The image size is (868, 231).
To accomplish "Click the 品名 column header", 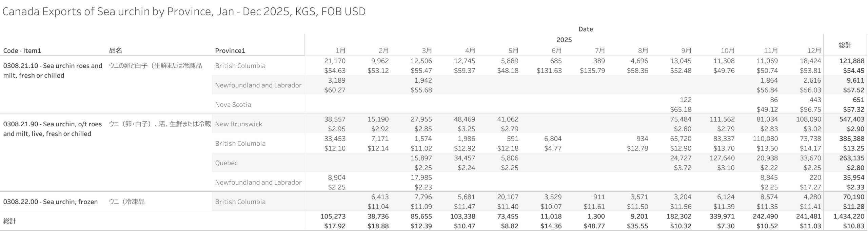I will pyautogui.click(x=115, y=51).
